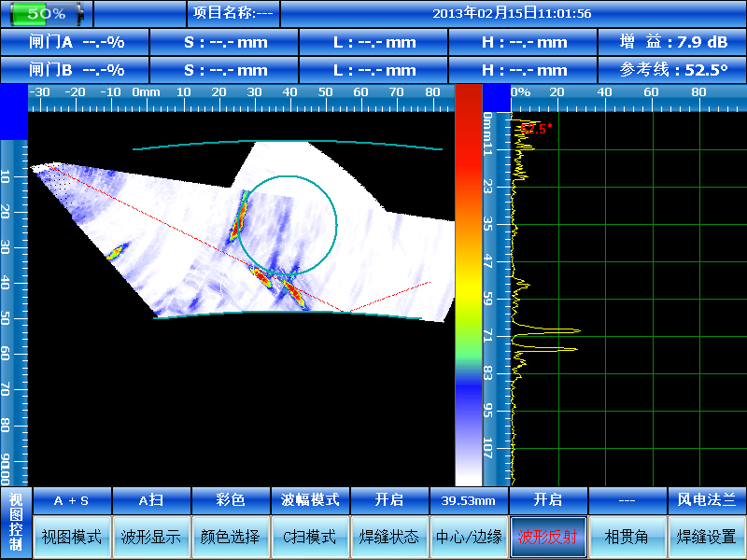
Task: Toggle the 波形反射 waveform reflection setting
Action: click(548, 538)
